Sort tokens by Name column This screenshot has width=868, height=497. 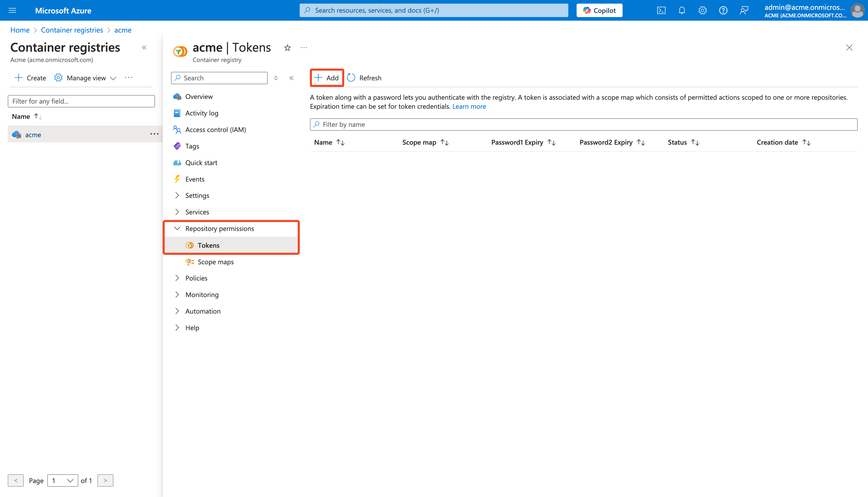click(x=329, y=142)
